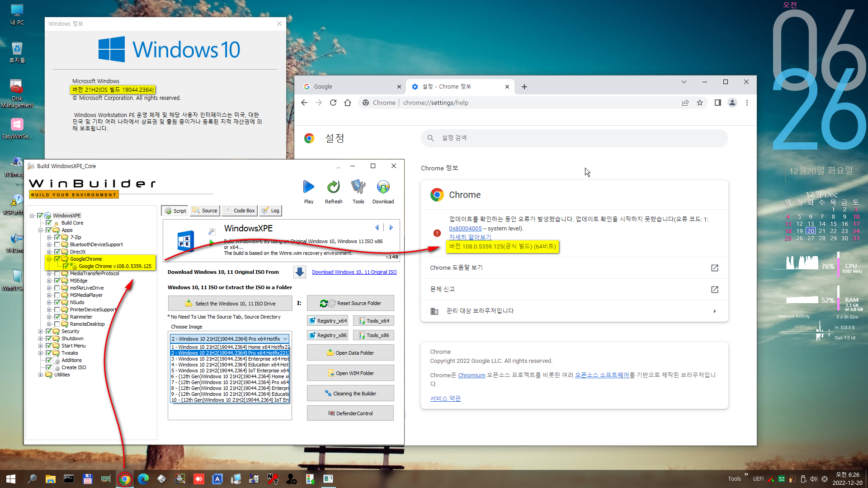Collapse the WindowsXPE root tree node
Viewport: 868px width, 488px height.
pos(32,216)
